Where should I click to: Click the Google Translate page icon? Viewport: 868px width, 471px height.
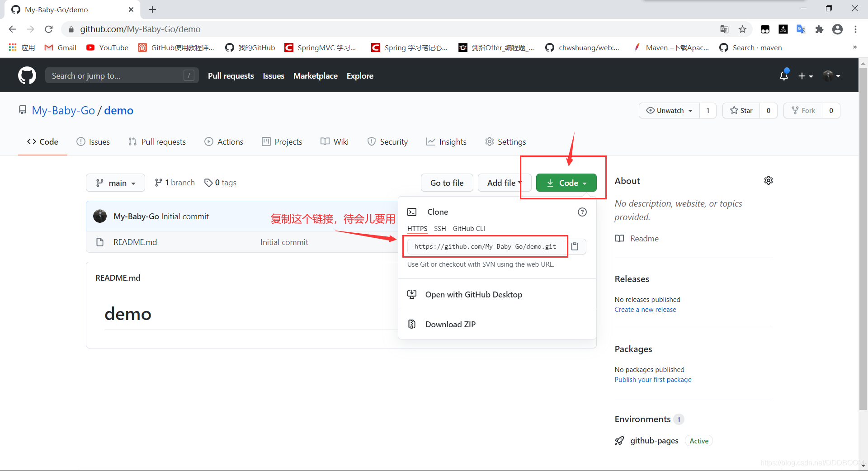[724, 29]
